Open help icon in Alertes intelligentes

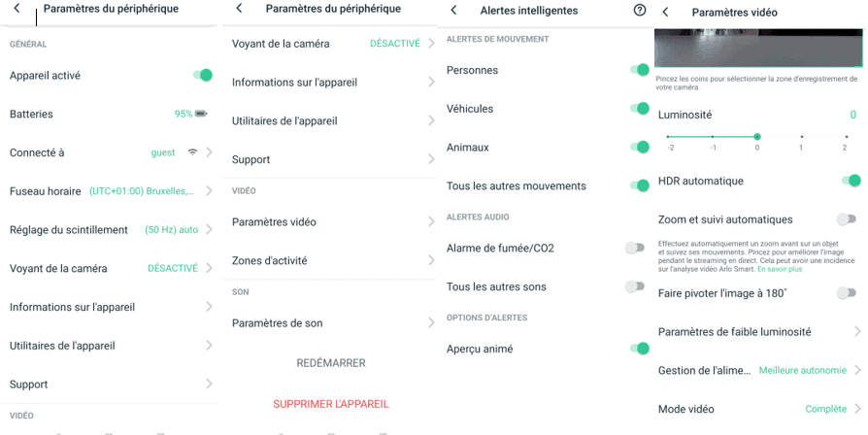[639, 11]
